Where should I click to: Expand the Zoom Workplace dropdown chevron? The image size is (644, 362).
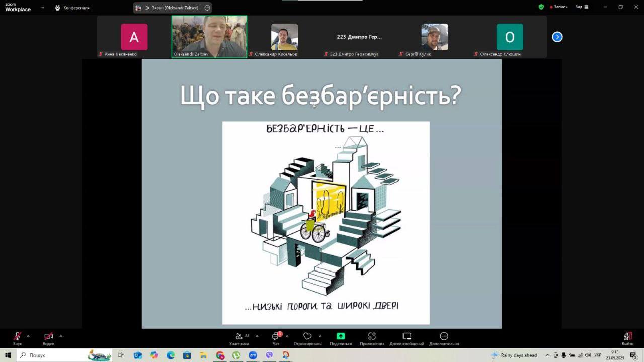point(43,8)
